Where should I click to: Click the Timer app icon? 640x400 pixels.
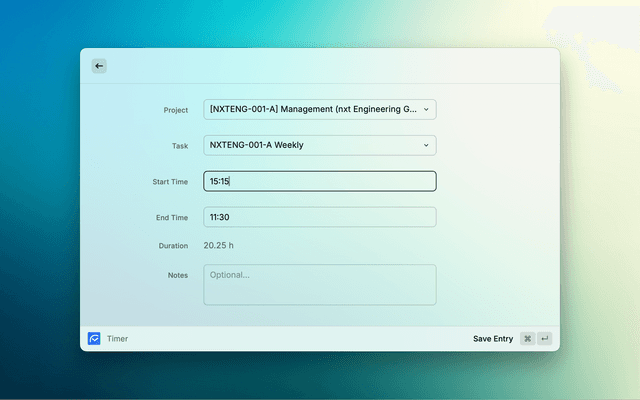tap(94, 338)
